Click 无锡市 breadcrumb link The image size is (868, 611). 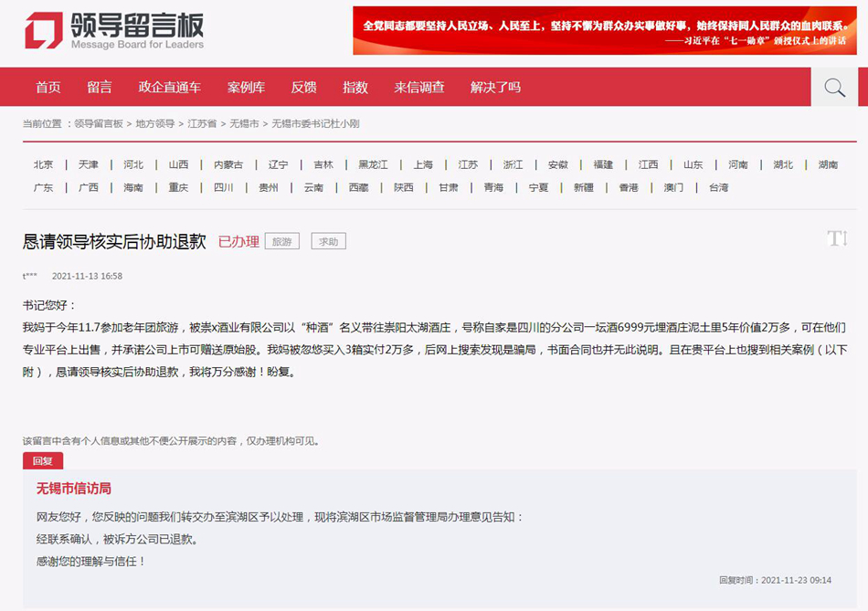coord(244,123)
